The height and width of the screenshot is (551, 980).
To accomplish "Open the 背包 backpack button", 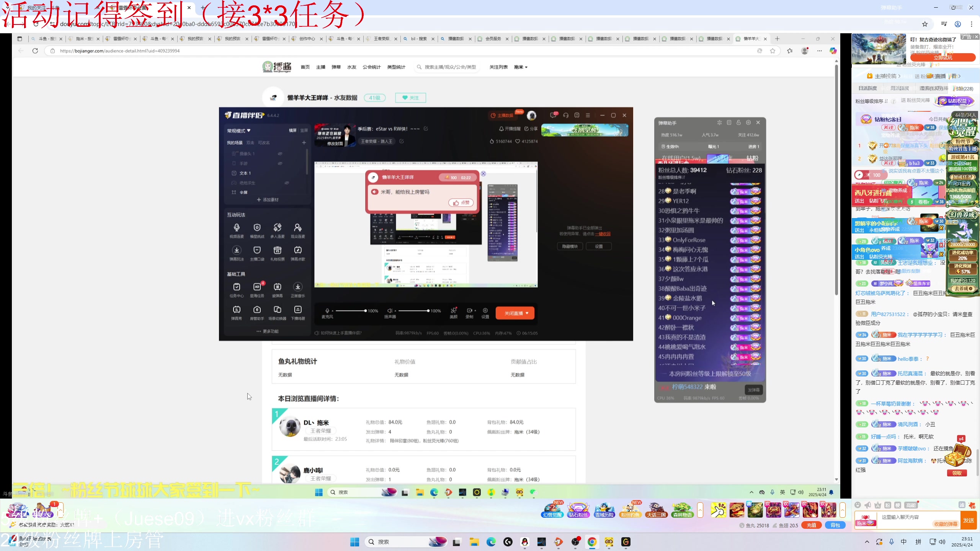I will pyautogui.click(x=835, y=525).
